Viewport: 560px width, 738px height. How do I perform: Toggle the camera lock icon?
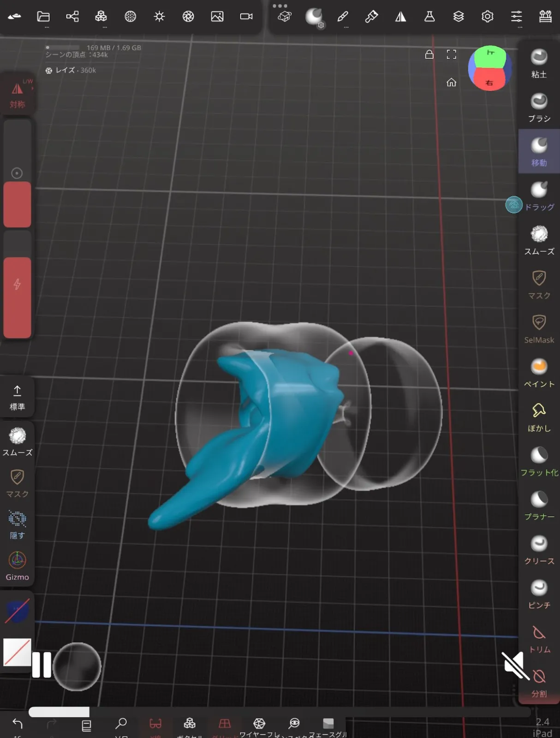(x=429, y=55)
